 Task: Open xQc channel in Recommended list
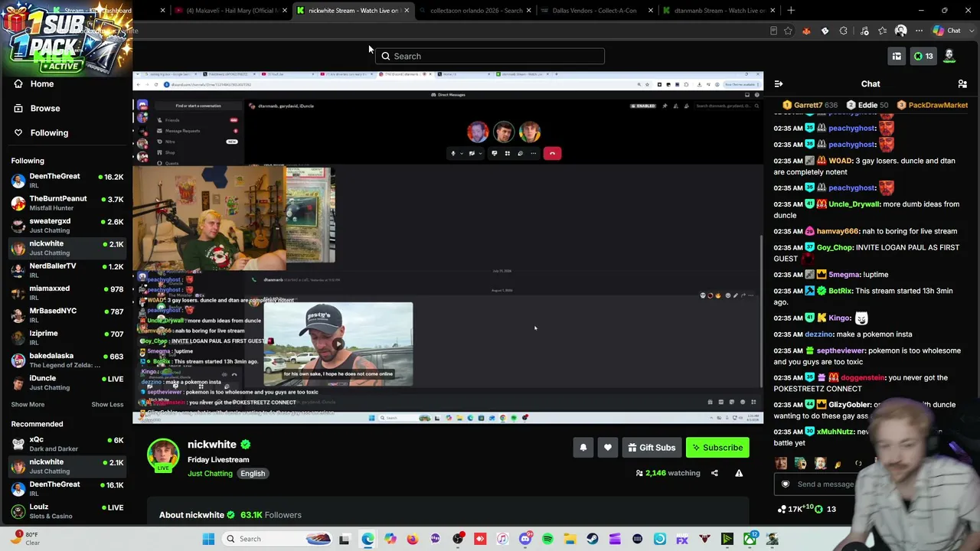[x=67, y=444]
